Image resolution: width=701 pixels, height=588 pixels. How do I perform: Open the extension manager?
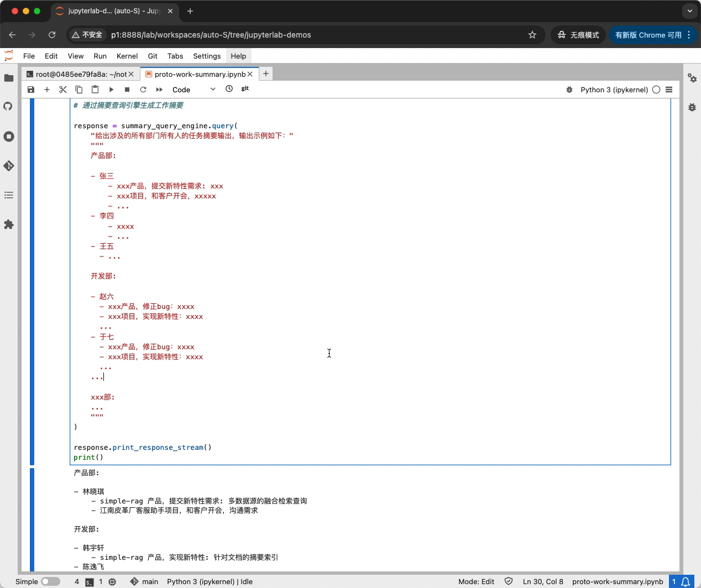coord(9,224)
